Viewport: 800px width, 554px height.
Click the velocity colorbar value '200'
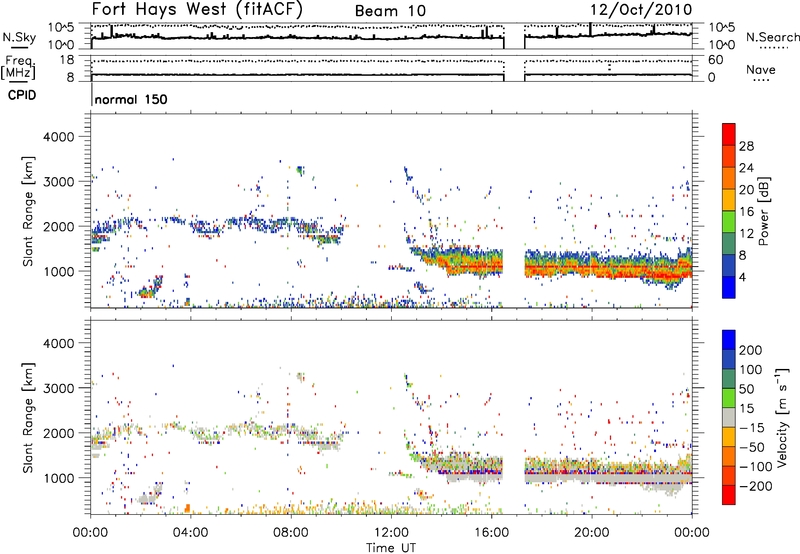[751, 350]
